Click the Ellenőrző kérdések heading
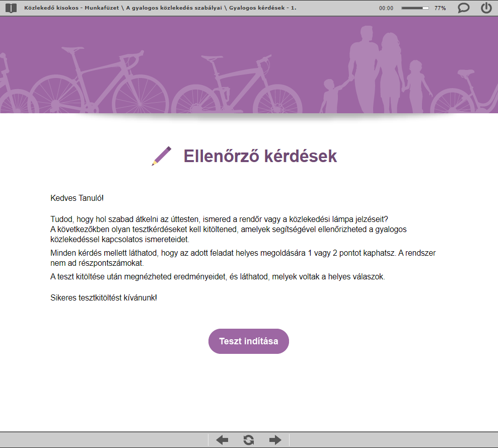 [x=260, y=156]
